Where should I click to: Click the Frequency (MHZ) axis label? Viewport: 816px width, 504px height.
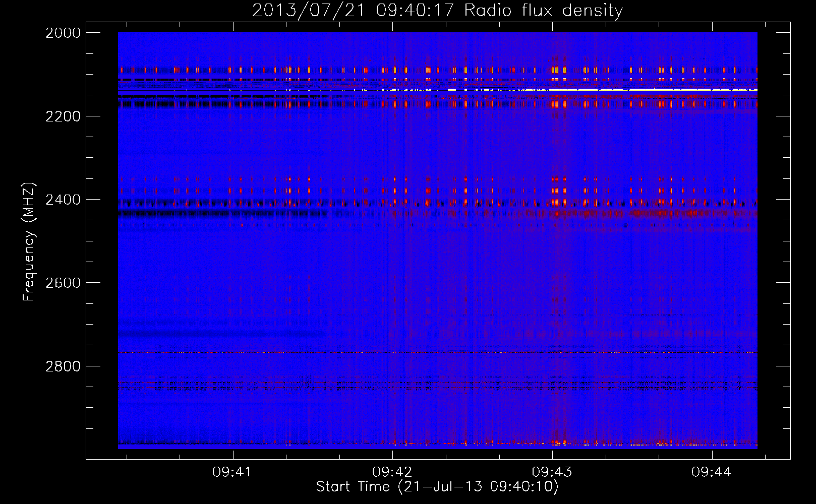pyautogui.click(x=29, y=242)
